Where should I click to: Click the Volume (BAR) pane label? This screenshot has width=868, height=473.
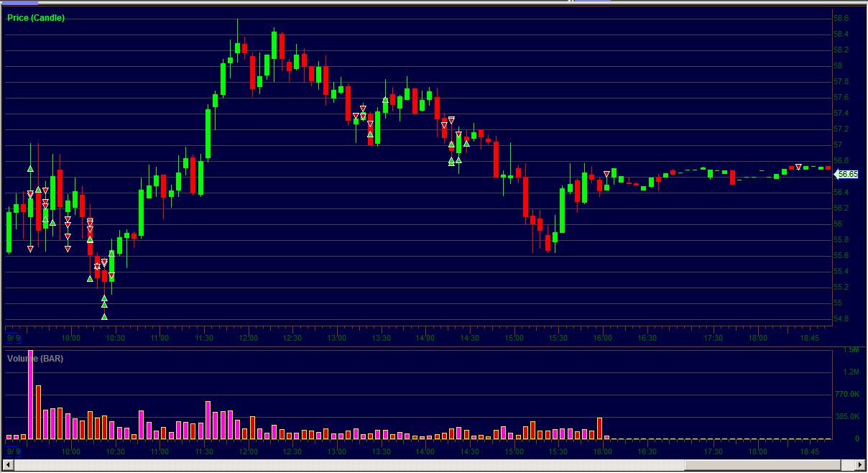click(35, 358)
